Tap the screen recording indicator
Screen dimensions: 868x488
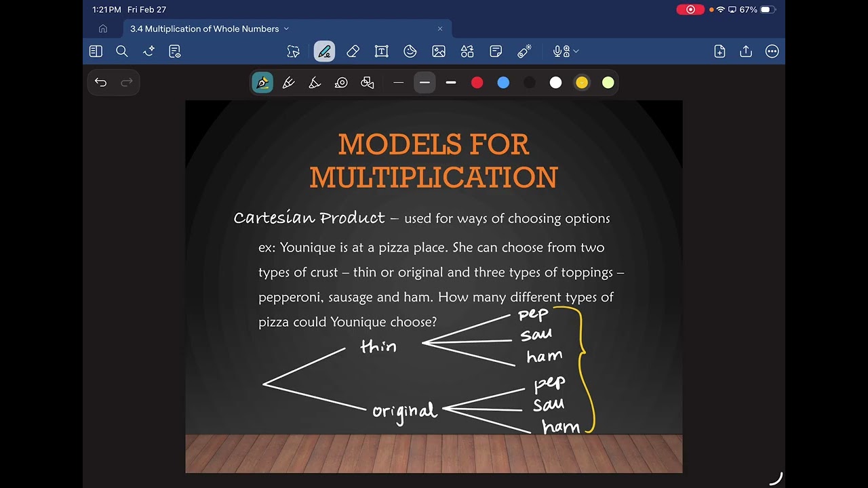point(691,9)
